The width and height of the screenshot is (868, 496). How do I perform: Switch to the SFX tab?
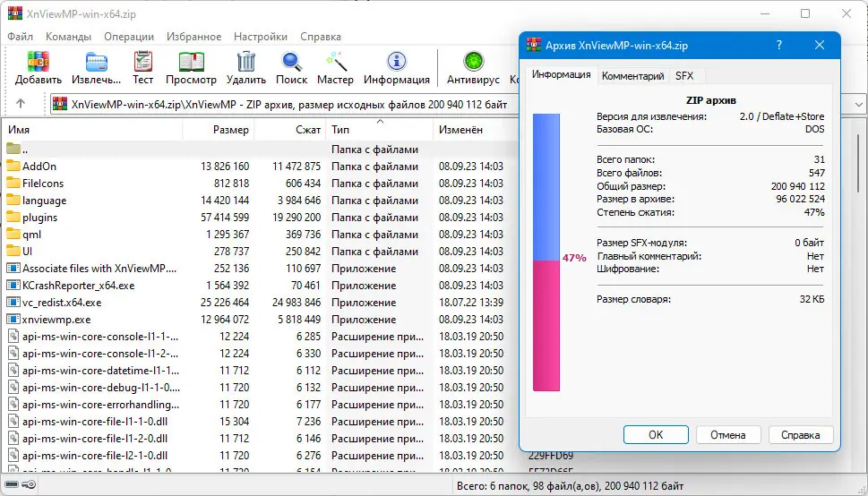click(684, 76)
